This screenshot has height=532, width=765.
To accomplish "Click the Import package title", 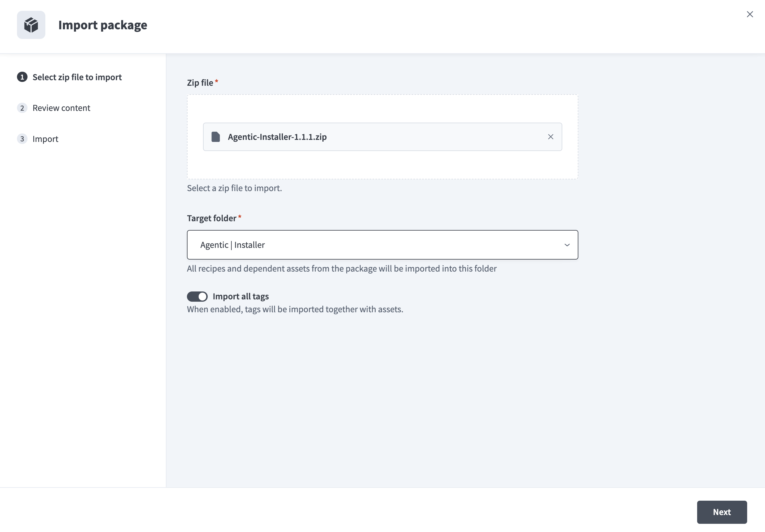I will tap(103, 25).
